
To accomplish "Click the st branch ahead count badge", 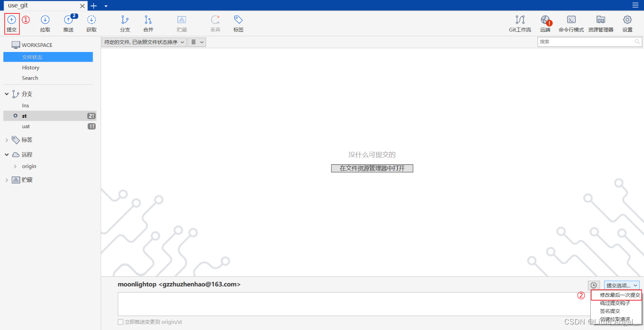I will pyautogui.click(x=91, y=116).
